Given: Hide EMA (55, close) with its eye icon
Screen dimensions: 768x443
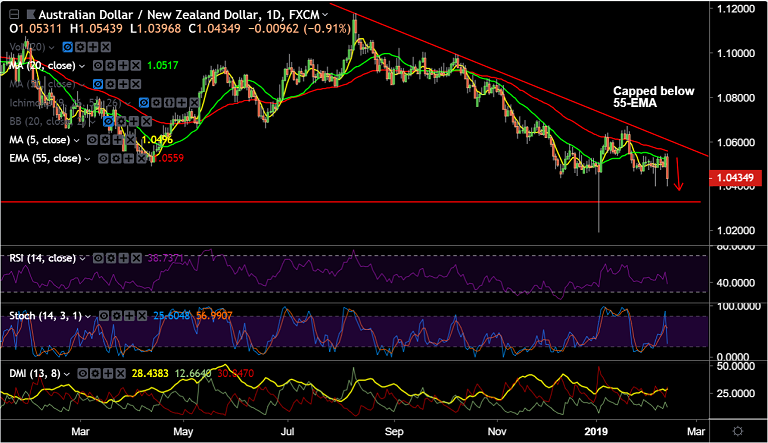Looking at the screenshot, I should pos(103,159).
